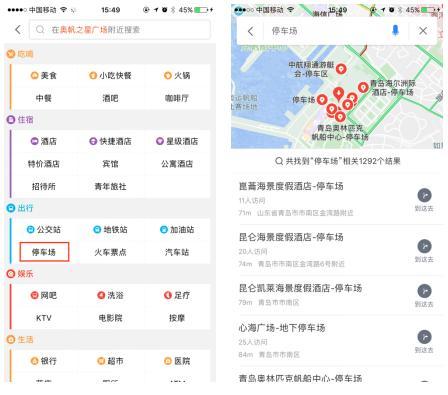Tap the 吃喝 section header icon
The height and width of the screenshot is (395, 448).
coord(11,54)
